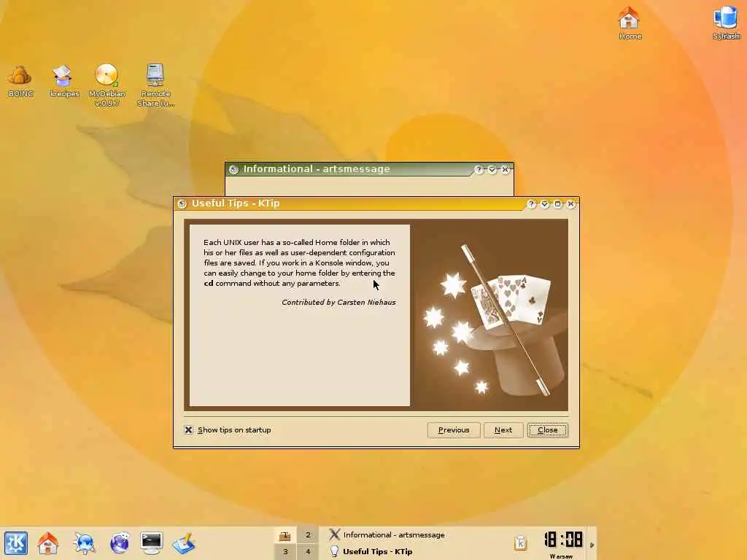The width and height of the screenshot is (747, 560).
Task: Click the Close button in KTip dialog
Action: (547, 430)
